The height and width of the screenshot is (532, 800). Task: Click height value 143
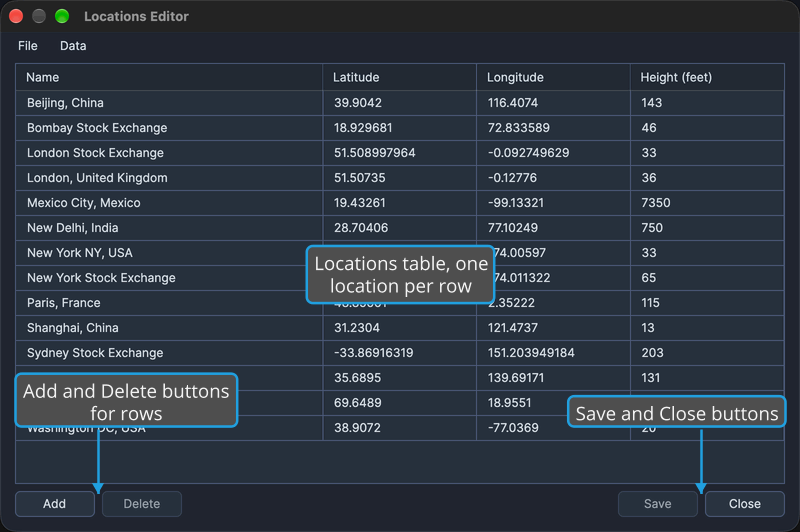[707, 103]
